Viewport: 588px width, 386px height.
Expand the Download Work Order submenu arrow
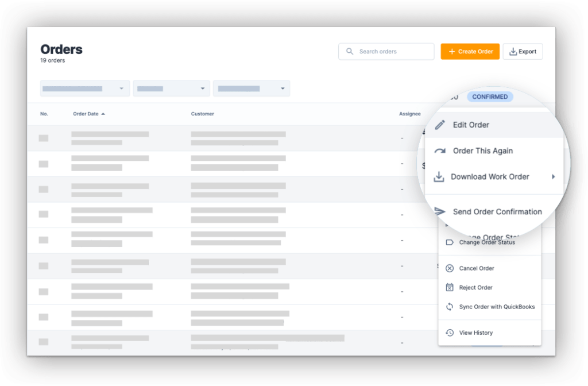(553, 177)
